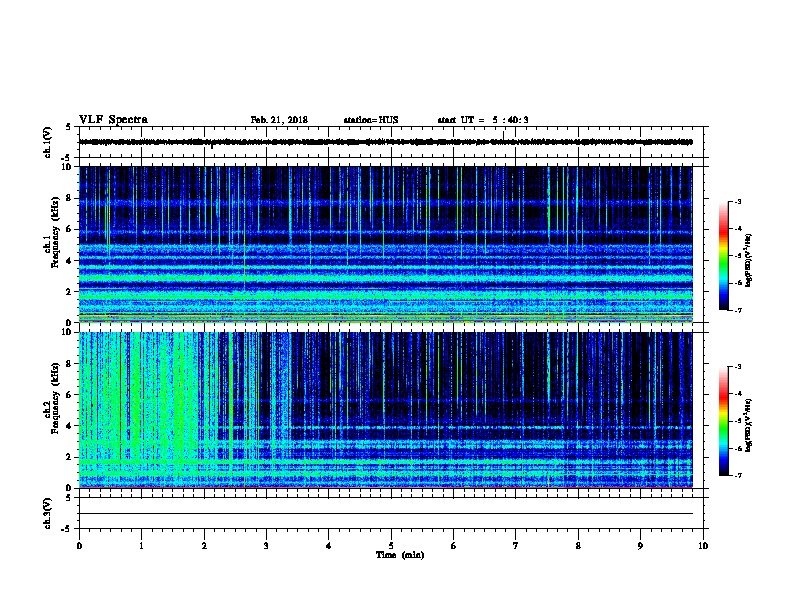The width and height of the screenshot is (792, 612).
Task: Click the "start UT = 5 :40: 3" text
Action: [483, 120]
